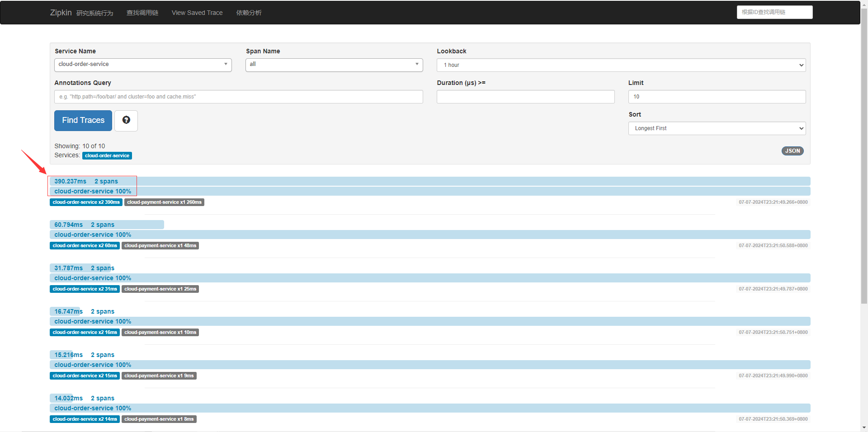
Task: Open the 31.787ms trace
Action: 430,273
